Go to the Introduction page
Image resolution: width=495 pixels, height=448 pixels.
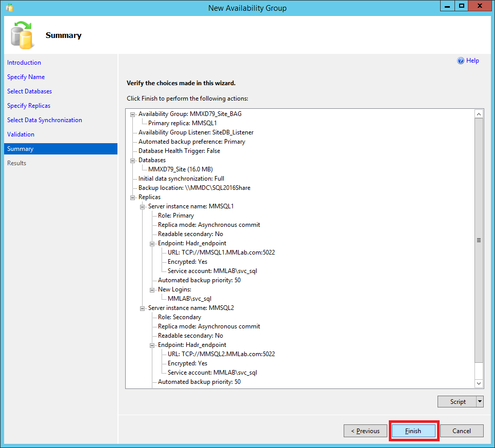(x=24, y=63)
